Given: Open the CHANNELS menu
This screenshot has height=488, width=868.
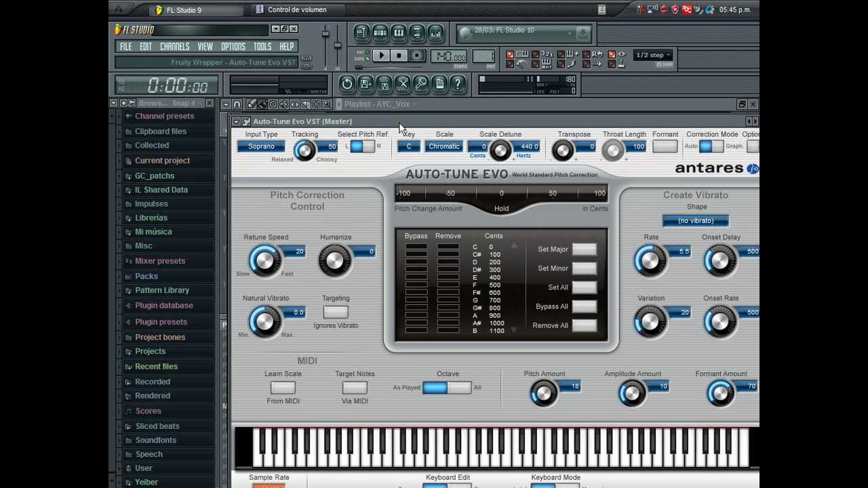Looking at the screenshot, I should point(175,47).
